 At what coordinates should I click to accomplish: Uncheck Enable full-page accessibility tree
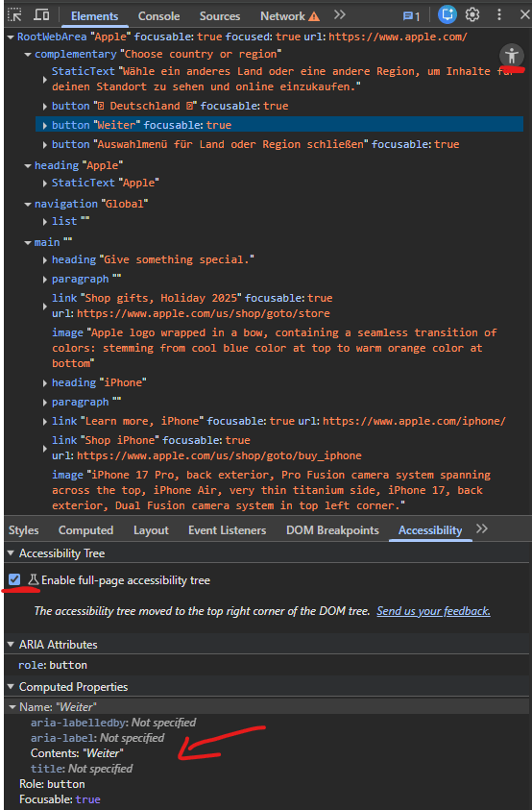(14, 579)
